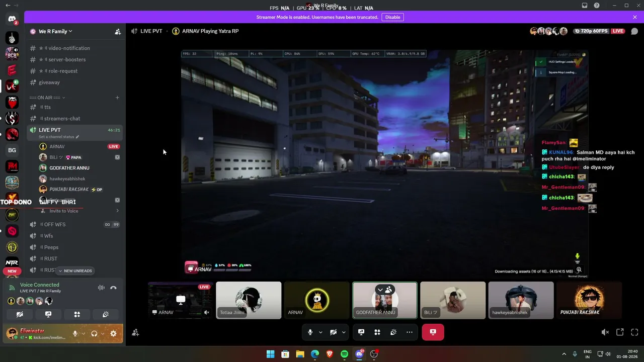Viewport: 644px width, 362px height.
Task: Focus the GODFATHER ANNU participant tile
Action: click(x=385, y=300)
